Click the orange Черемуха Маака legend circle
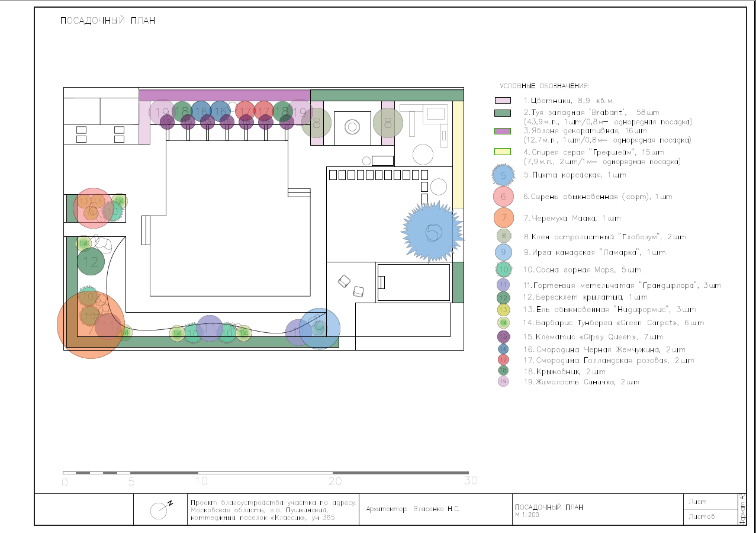The image size is (756, 533). (x=503, y=217)
